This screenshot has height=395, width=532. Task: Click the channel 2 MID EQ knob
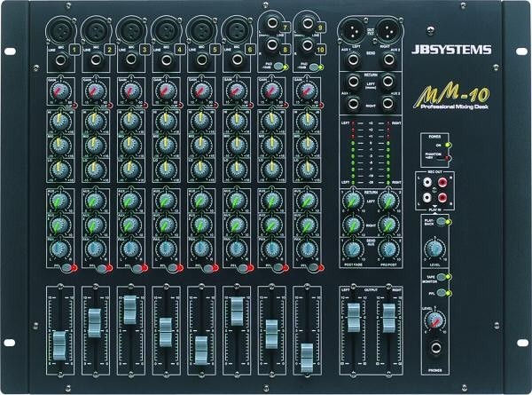tap(96, 145)
